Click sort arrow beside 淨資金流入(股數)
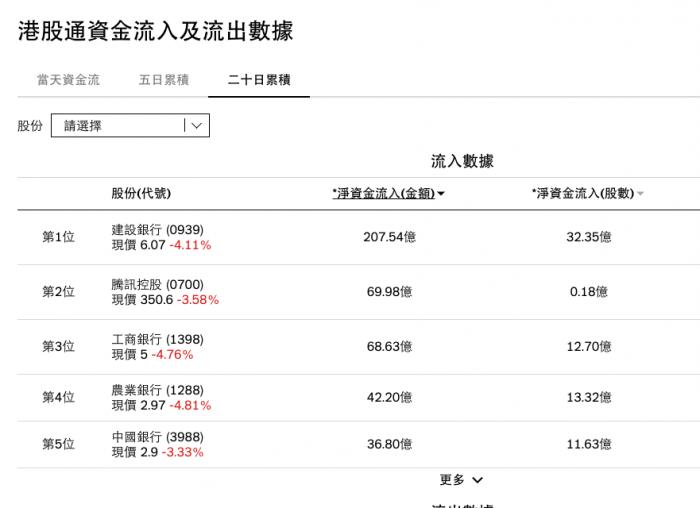This screenshot has width=700, height=508. point(640,194)
